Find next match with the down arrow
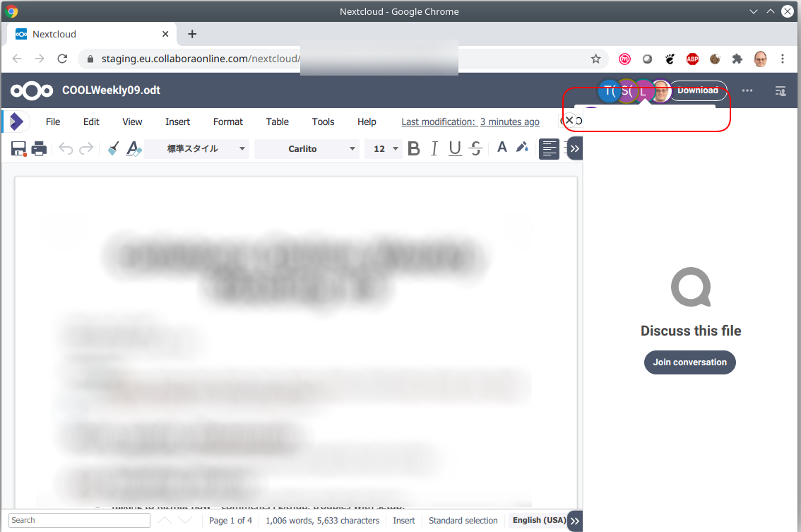The height and width of the screenshot is (532, 801). click(185, 520)
